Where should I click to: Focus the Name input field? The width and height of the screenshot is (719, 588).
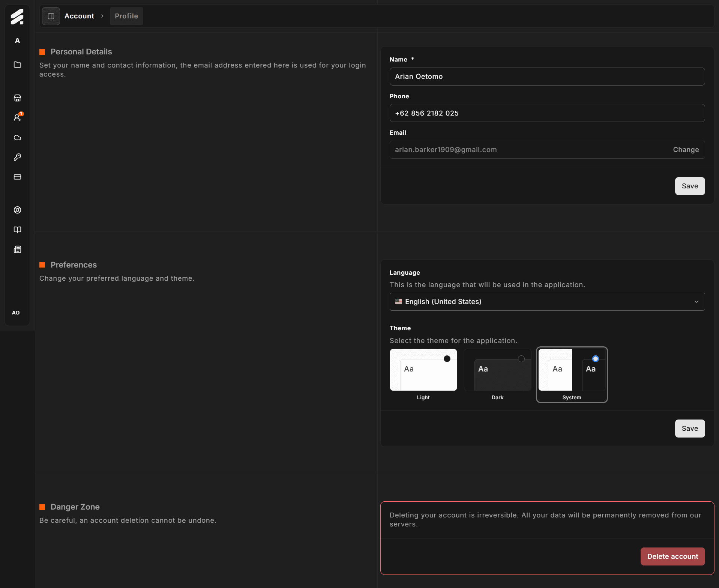547,77
